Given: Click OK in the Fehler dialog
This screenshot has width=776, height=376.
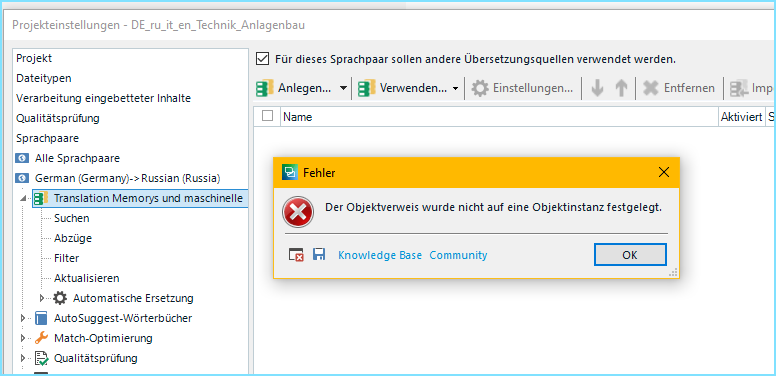Looking at the screenshot, I should [630, 255].
